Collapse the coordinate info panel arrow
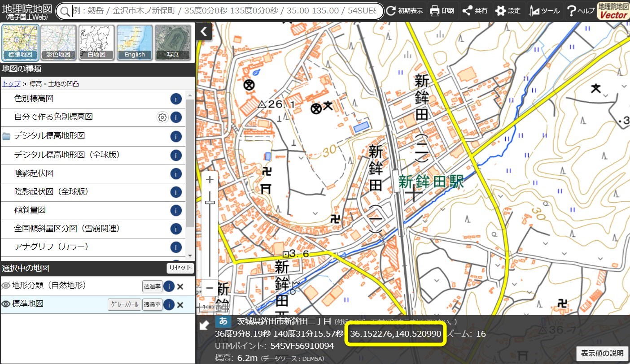 [x=204, y=325]
